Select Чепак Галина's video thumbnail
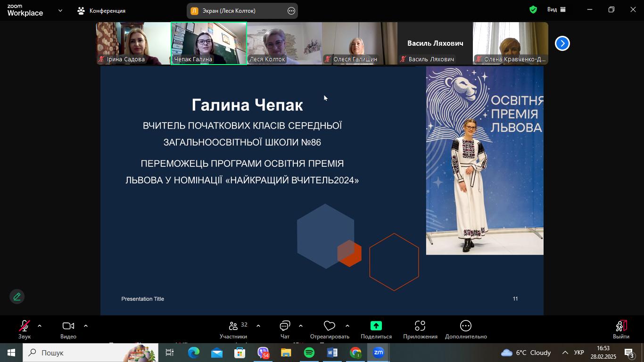The height and width of the screenshot is (362, 644). click(208, 43)
